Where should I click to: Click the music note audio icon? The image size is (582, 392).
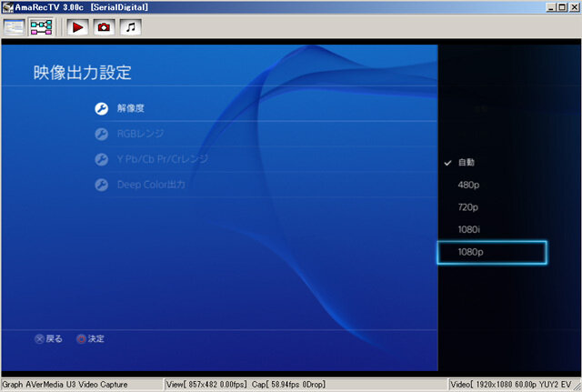pos(131,27)
